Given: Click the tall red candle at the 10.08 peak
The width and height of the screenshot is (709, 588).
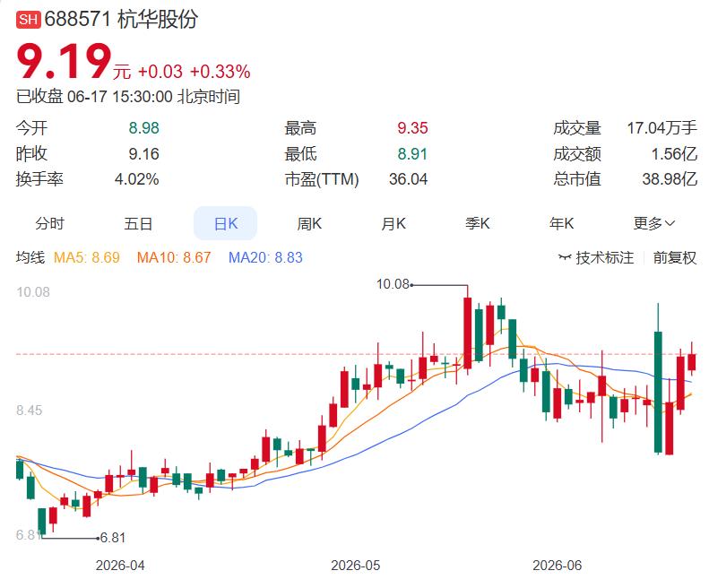Looking at the screenshot, I should click(x=468, y=333).
